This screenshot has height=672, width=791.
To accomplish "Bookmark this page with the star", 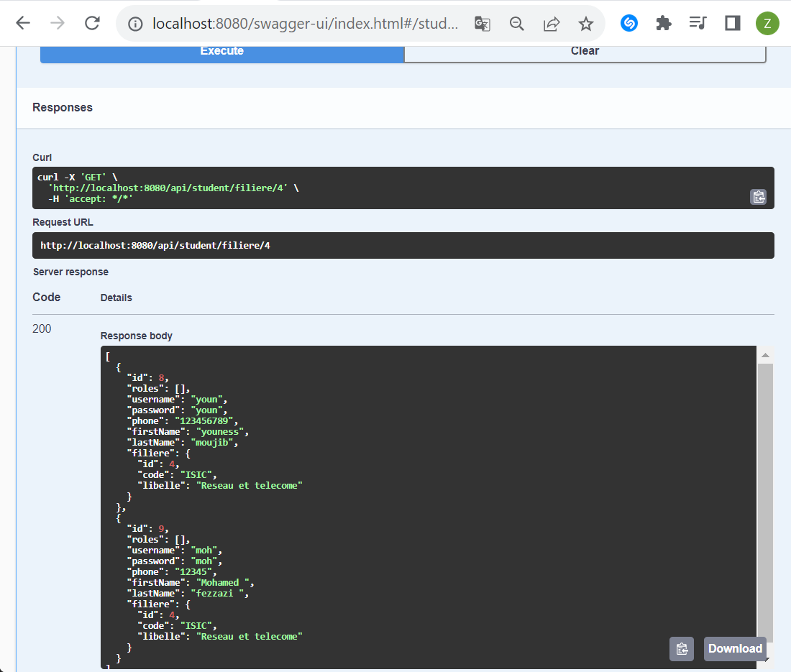I will click(585, 23).
